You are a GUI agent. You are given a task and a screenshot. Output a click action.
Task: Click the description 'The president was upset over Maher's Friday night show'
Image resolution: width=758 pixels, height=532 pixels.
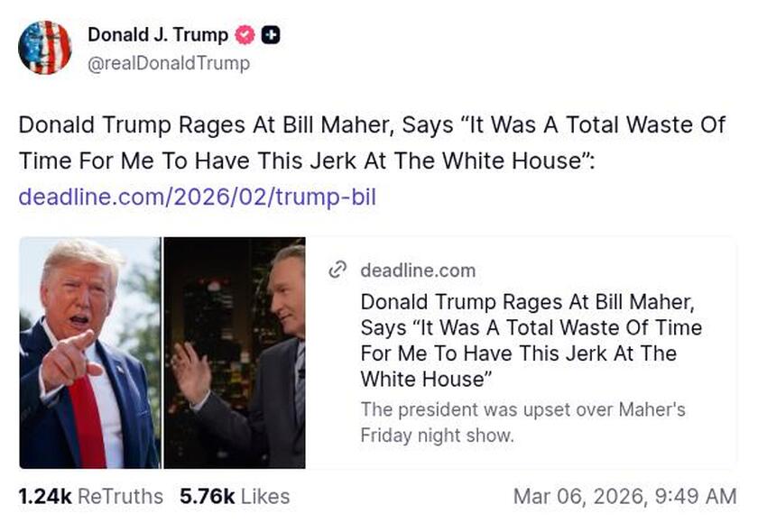click(522, 421)
